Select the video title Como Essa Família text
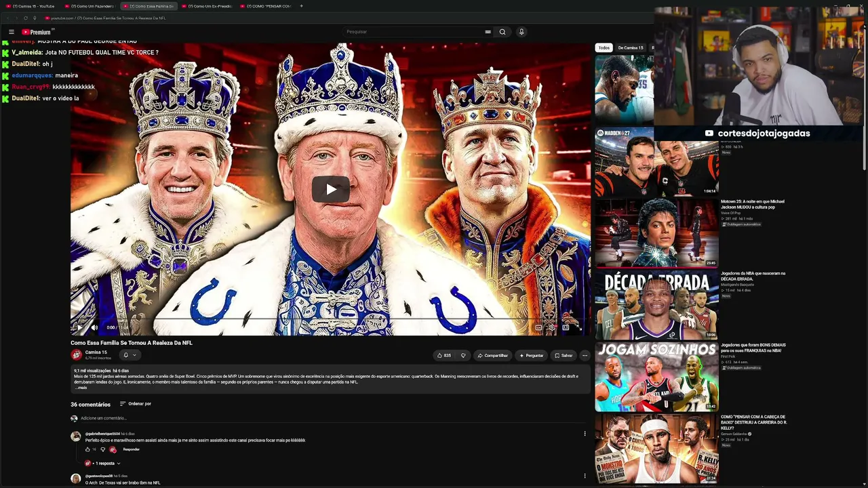This screenshot has width=868, height=488. pyautogui.click(x=132, y=343)
